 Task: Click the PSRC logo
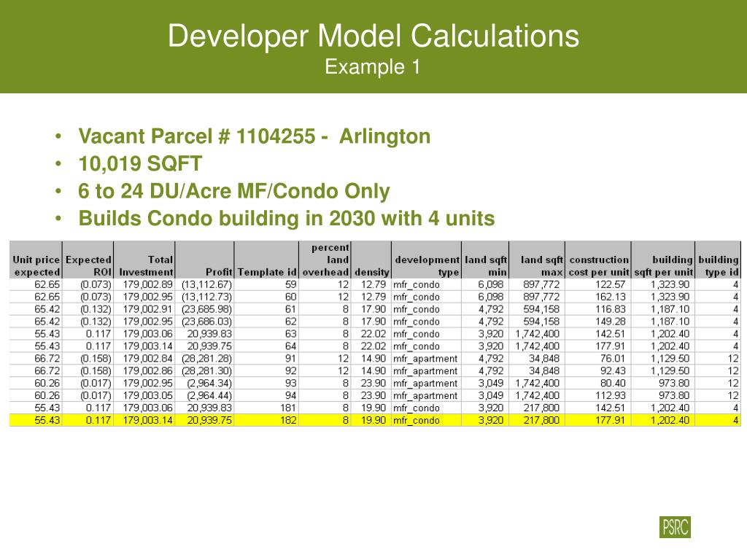click(x=675, y=527)
